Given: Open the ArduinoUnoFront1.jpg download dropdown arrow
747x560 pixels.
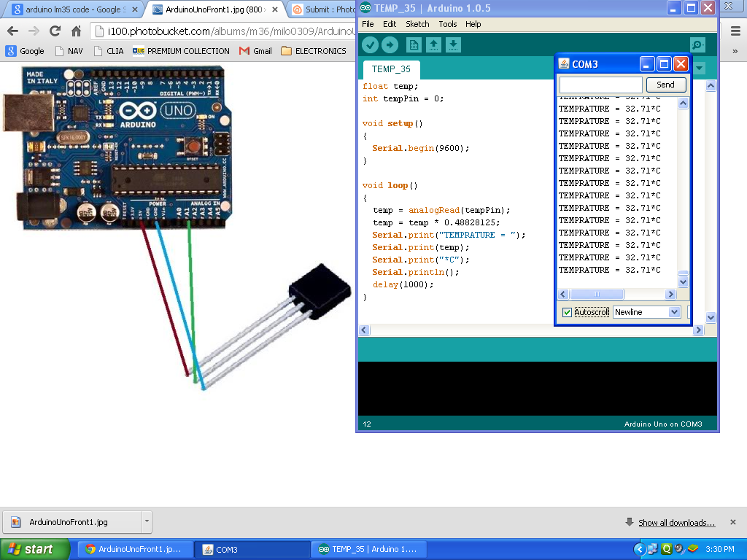Looking at the screenshot, I should 146,522.
